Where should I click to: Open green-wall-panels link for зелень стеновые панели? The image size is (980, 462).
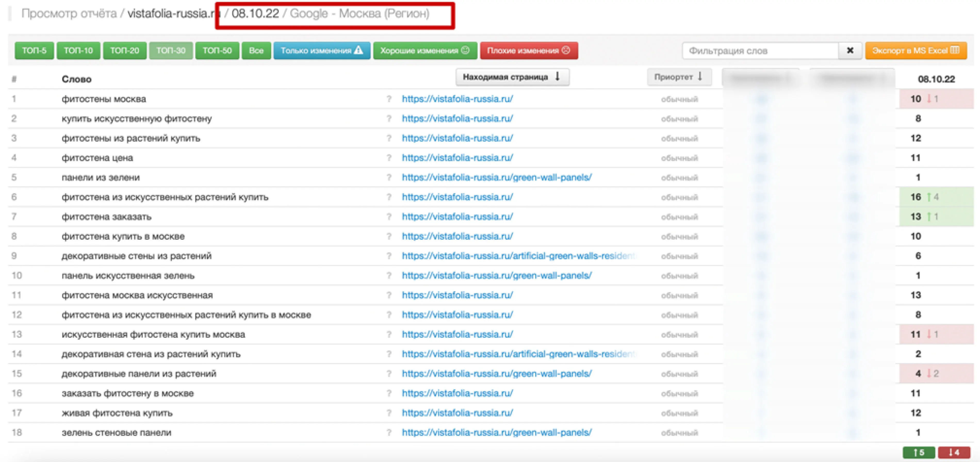(497, 433)
